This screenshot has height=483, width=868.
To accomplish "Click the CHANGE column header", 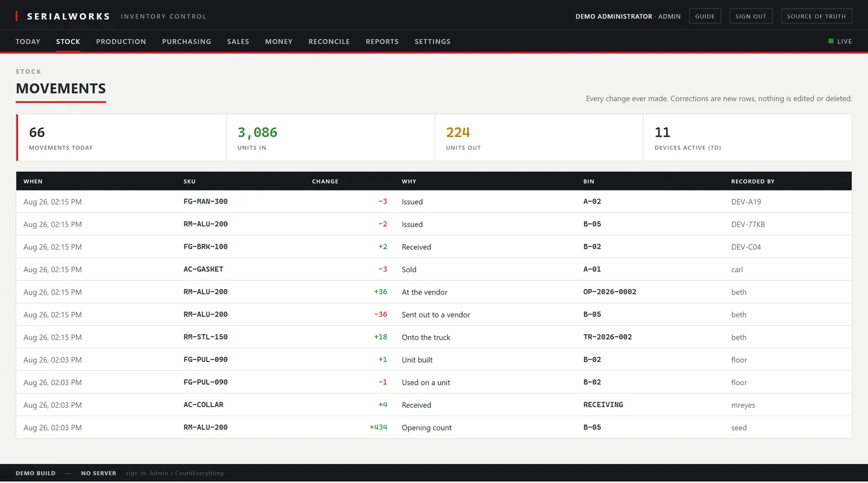I will [325, 181].
